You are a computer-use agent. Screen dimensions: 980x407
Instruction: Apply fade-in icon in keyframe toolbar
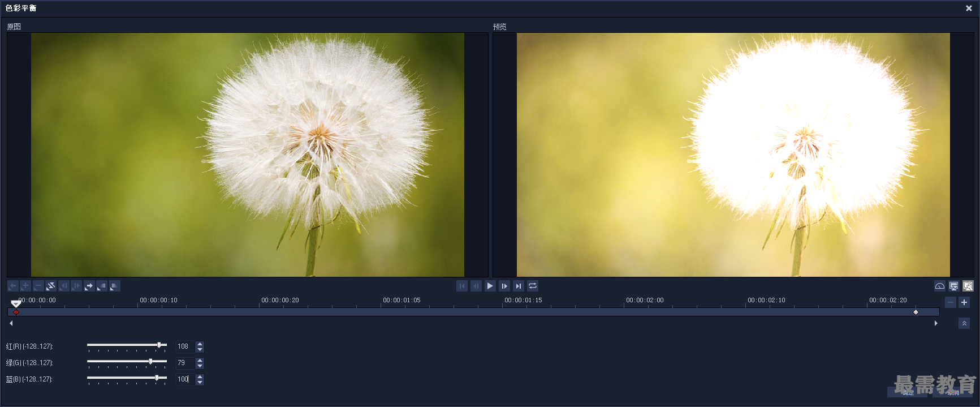tap(102, 286)
